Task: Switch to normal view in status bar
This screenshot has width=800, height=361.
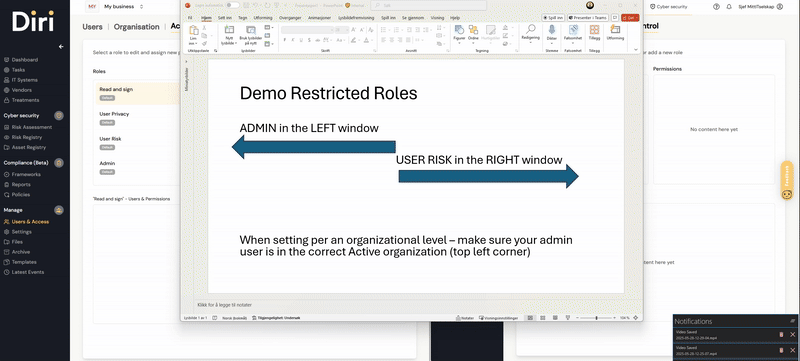Action: click(x=530, y=318)
